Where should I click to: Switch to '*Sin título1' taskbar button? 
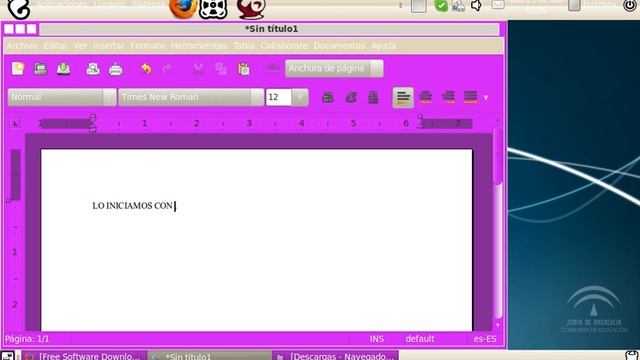pos(210,356)
